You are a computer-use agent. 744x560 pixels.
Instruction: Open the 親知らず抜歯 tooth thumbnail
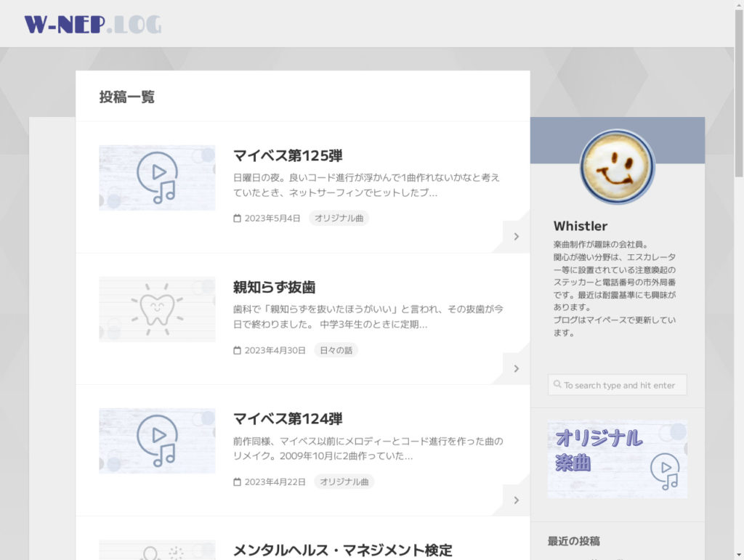pos(157,309)
